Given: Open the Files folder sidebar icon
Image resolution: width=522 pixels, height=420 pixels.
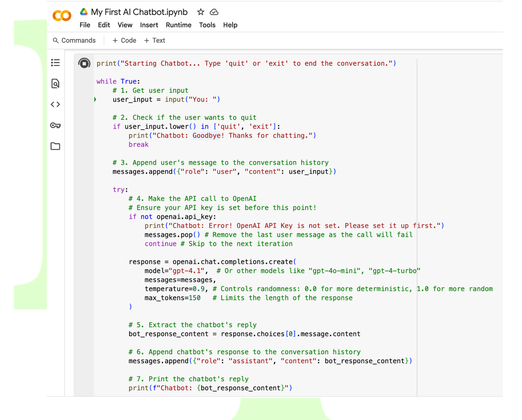Looking at the screenshot, I should tap(55, 146).
